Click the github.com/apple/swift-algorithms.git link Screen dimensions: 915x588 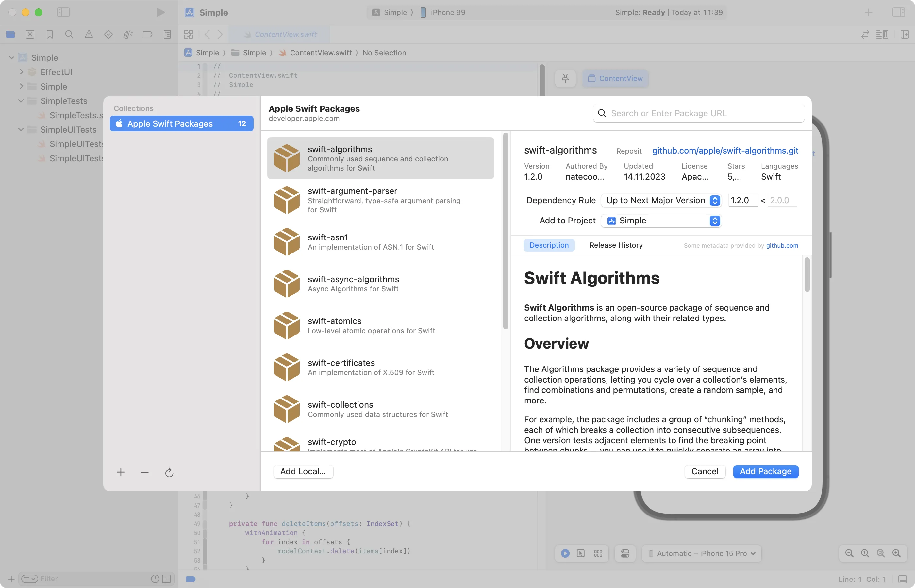[725, 150]
